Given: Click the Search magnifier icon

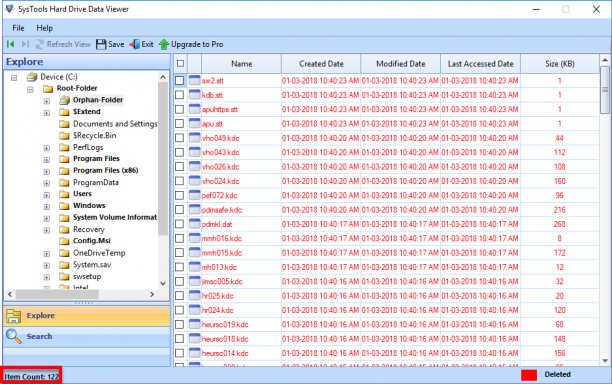Looking at the screenshot, I should coord(14,336).
